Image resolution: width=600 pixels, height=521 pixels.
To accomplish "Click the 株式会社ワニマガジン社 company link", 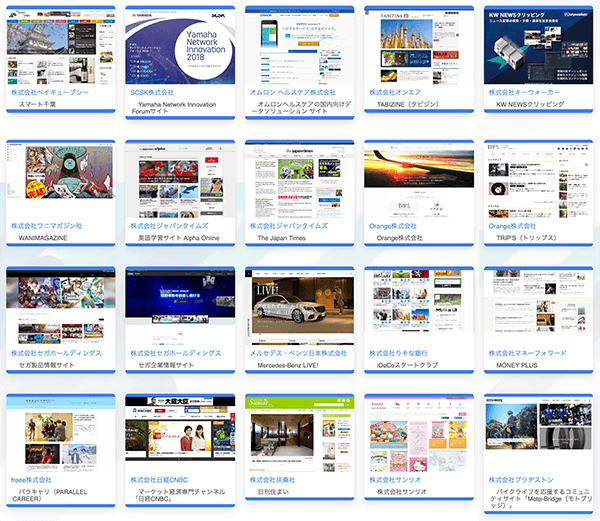I will point(47,226).
